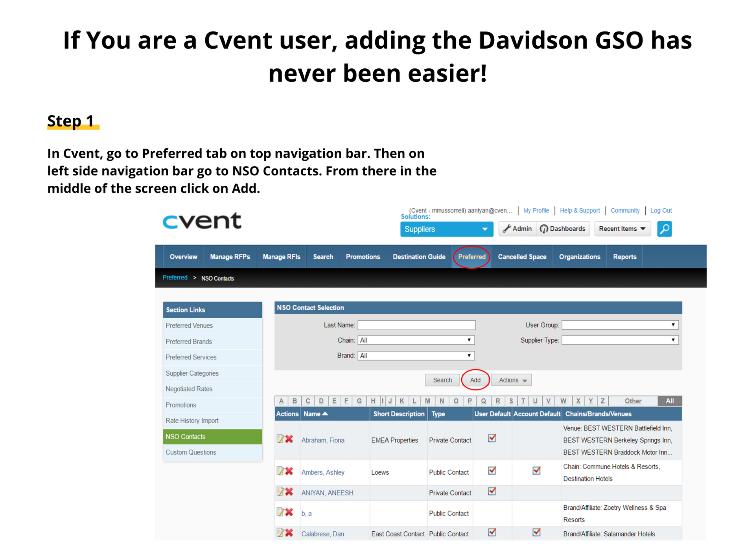
Task: Edit contact 'b, a' pencil icon
Action: pyautogui.click(x=280, y=512)
